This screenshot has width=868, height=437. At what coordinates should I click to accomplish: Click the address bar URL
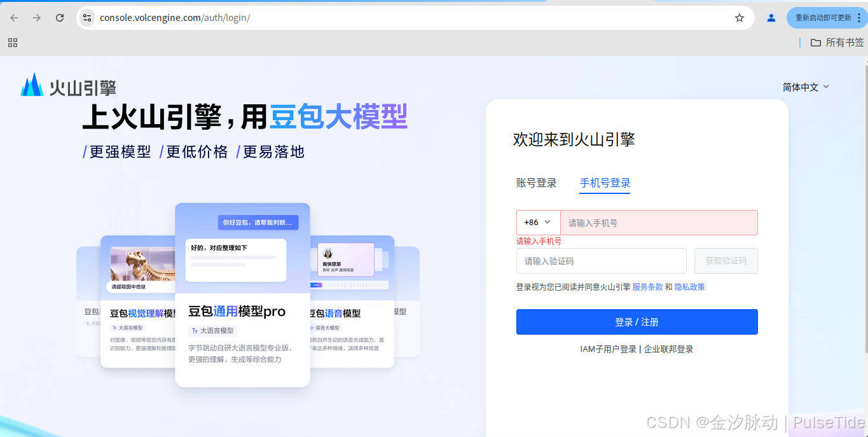pos(175,18)
